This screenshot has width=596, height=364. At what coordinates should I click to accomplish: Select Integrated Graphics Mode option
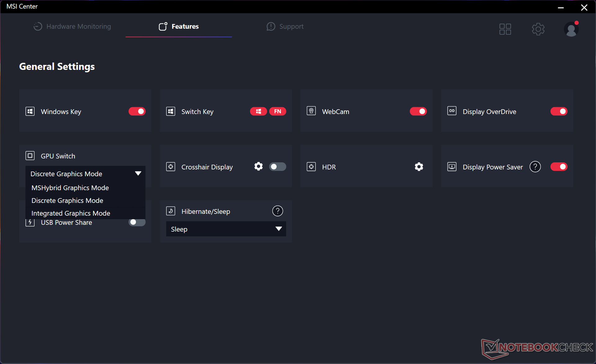click(71, 213)
